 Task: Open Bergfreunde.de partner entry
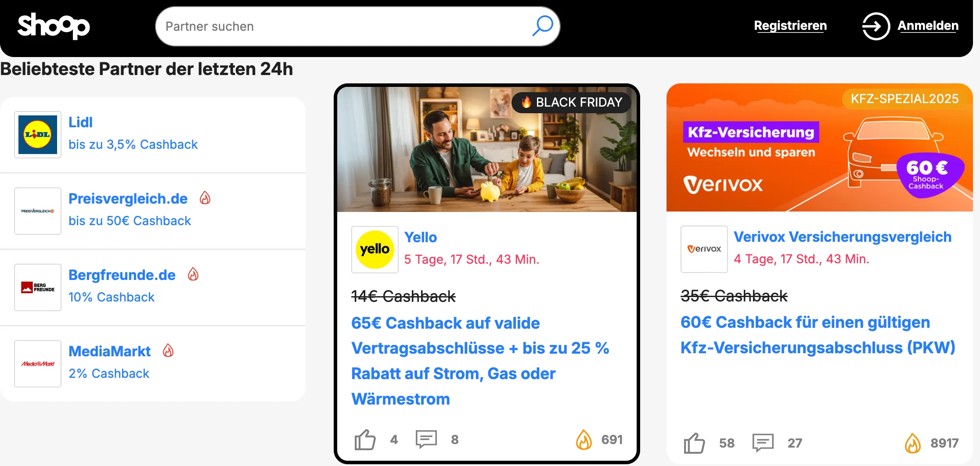click(153, 287)
